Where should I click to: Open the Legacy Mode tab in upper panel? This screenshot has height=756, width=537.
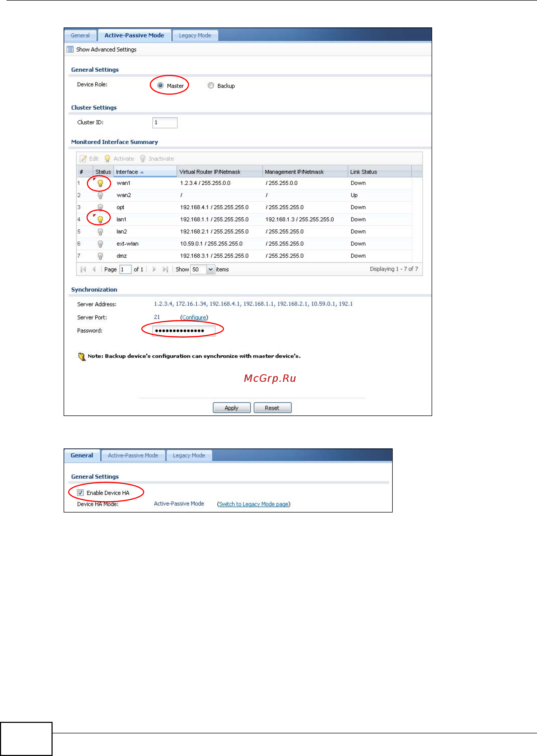pos(195,35)
